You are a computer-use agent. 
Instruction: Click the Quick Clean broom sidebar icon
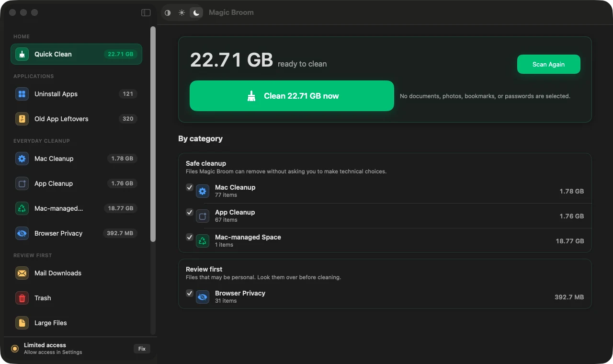pyautogui.click(x=22, y=54)
